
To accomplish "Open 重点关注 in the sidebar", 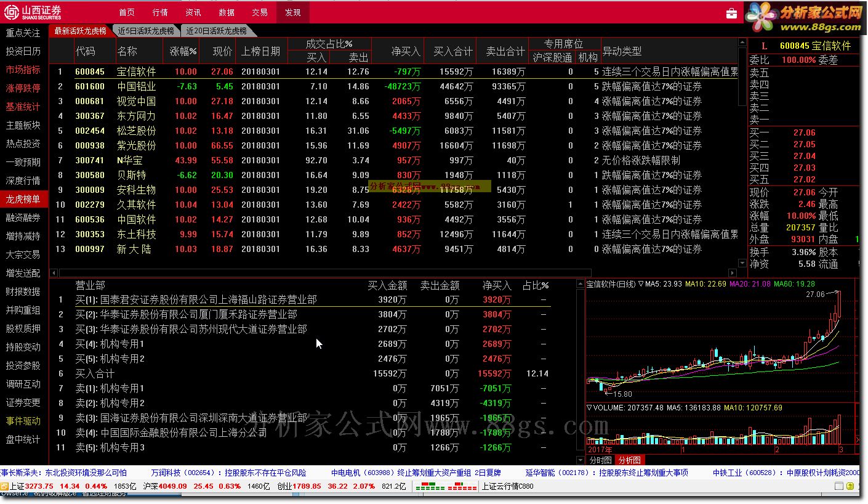I will click(x=23, y=33).
